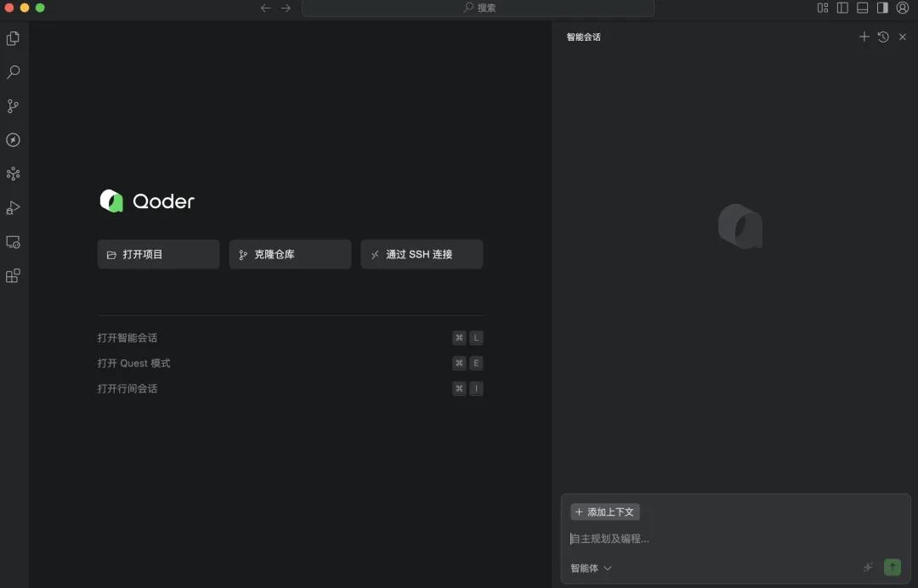Image resolution: width=918 pixels, height=588 pixels.
Task: Click the green send arrow button
Action: (x=892, y=567)
